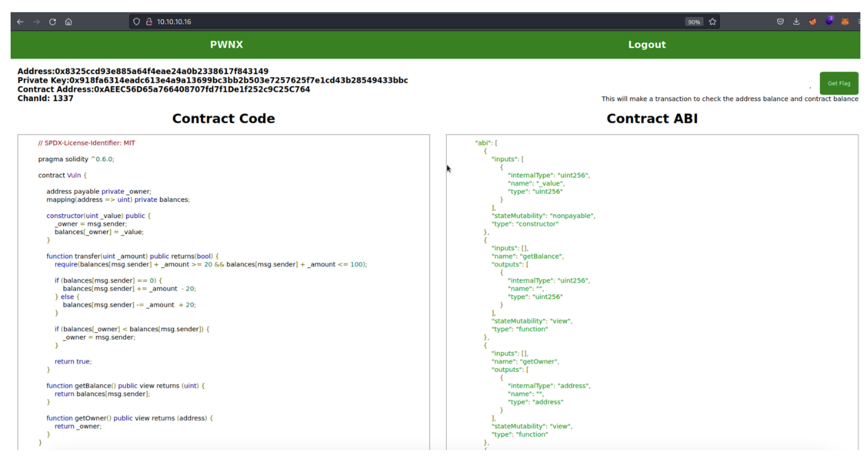
Task: Bookmark this page with the star
Action: point(713,21)
